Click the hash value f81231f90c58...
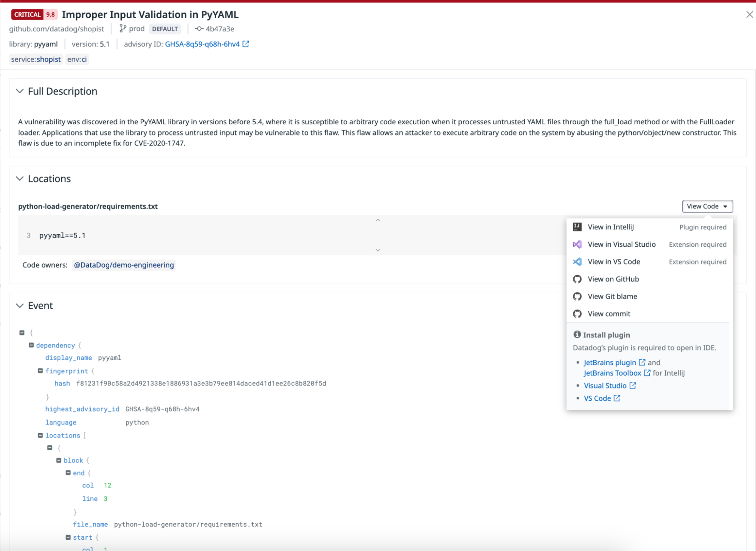This screenshot has width=756, height=551. coord(201,384)
